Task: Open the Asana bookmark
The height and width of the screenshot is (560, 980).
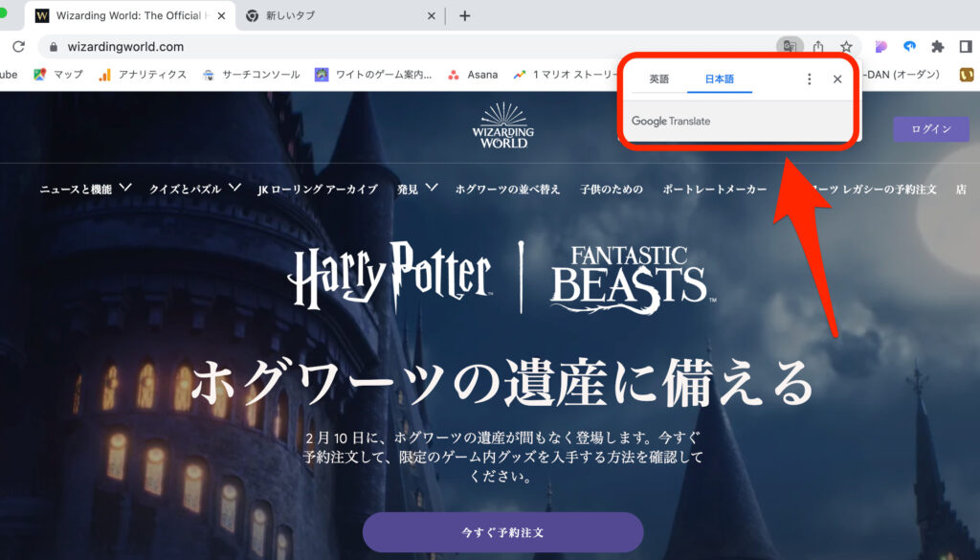Action: click(473, 75)
